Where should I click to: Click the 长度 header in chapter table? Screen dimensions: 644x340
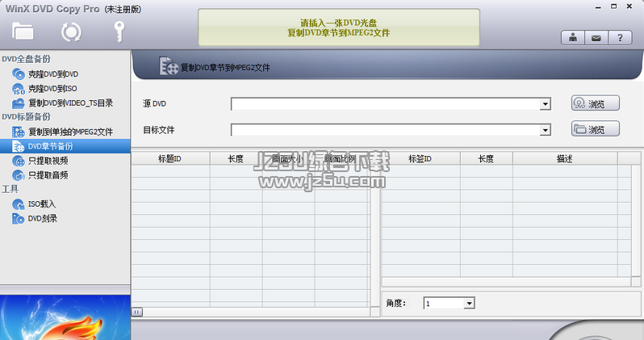click(487, 159)
